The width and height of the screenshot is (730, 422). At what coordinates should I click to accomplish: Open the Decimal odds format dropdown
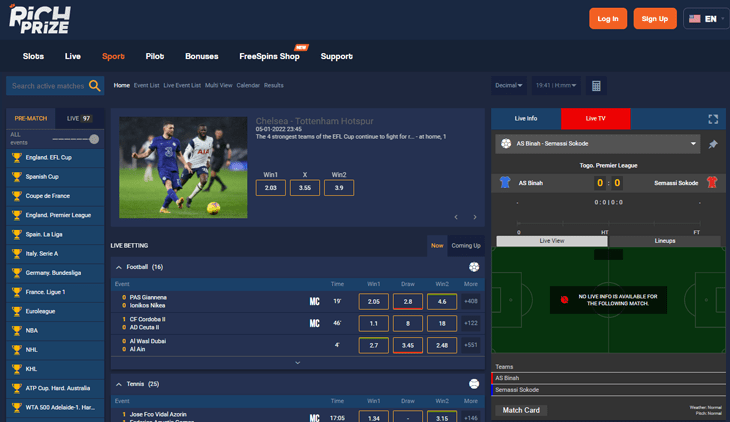509,86
